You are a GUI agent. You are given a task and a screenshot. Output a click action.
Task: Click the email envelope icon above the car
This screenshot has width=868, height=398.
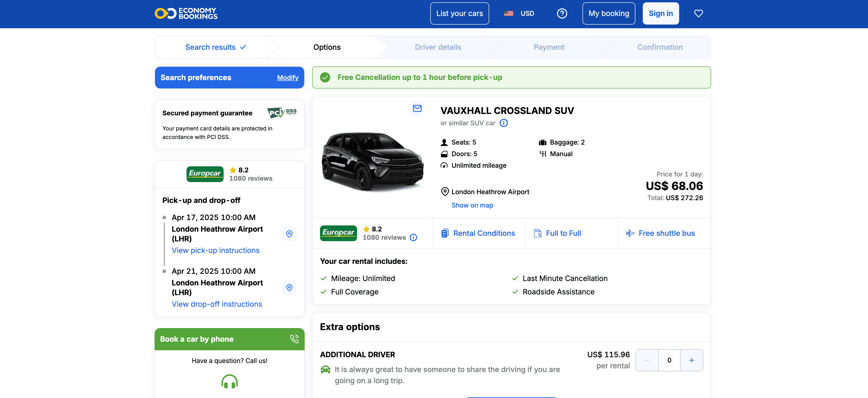(x=417, y=108)
